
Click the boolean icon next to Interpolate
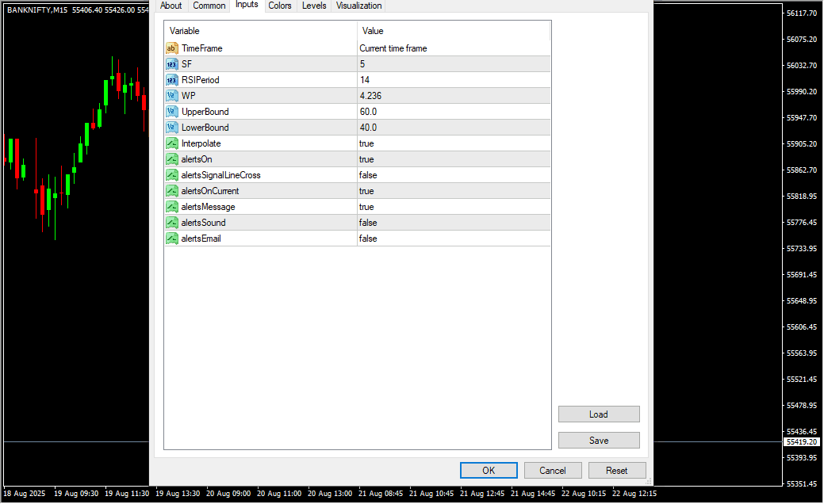point(172,143)
